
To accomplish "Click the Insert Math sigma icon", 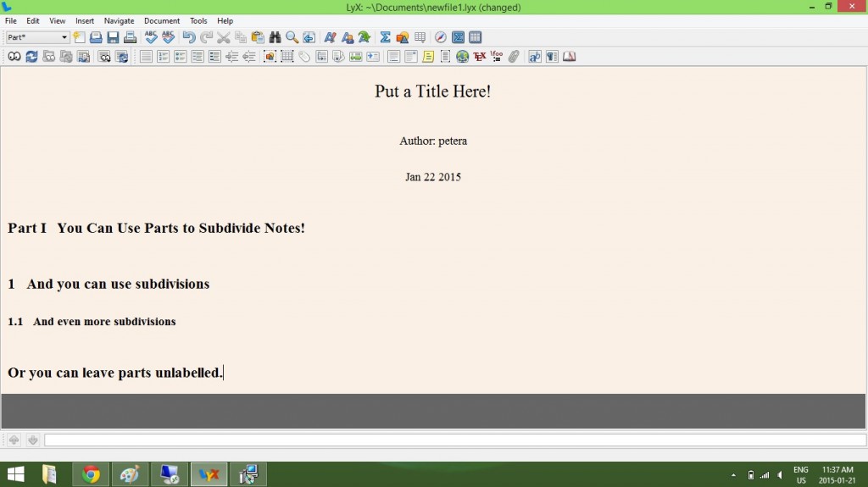I will (385, 37).
